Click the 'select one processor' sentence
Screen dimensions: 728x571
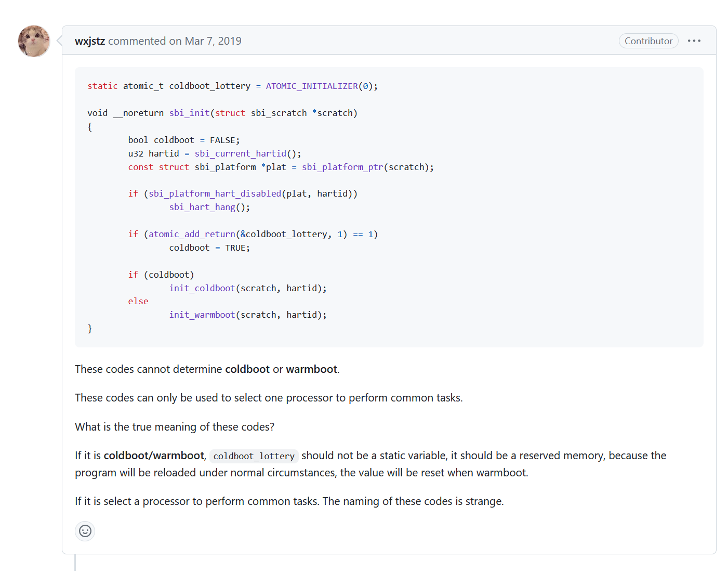[x=269, y=398]
